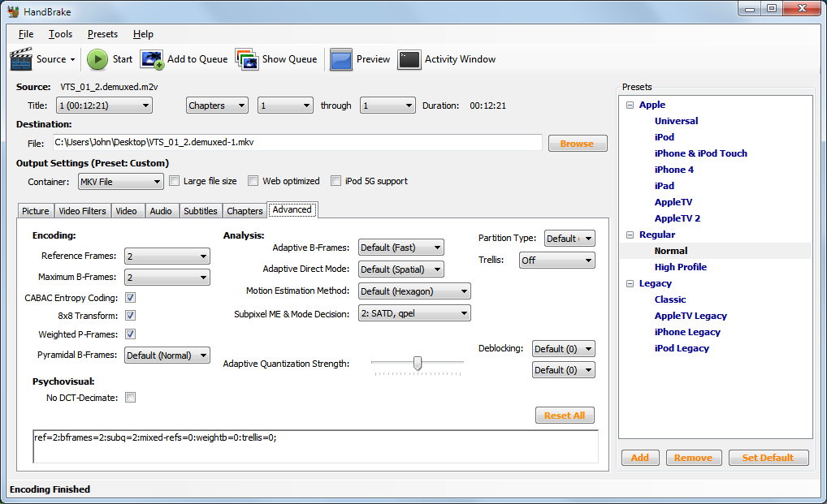Open the Container MKV File dropdown
The image size is (827, 504).
pos(121,182)
